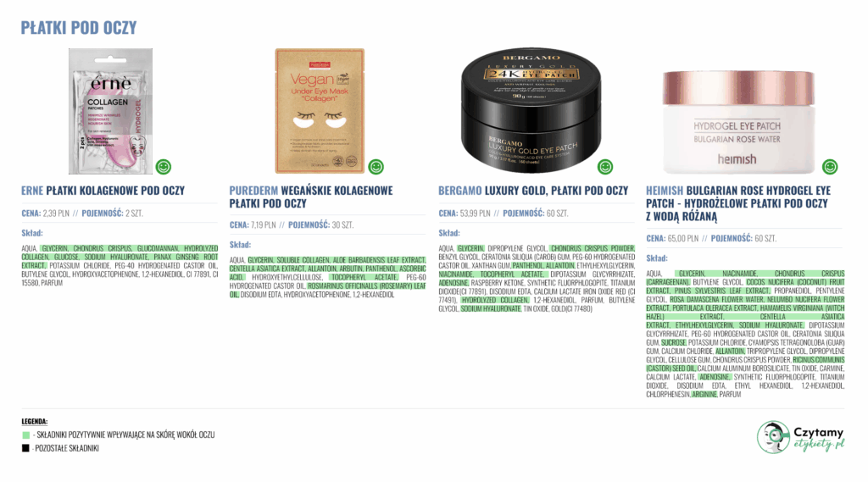The width and height of the screenshot is (868, 482).
Task: Open the Bergamo Luxury Gold jar image
Action: pos(531,110)
